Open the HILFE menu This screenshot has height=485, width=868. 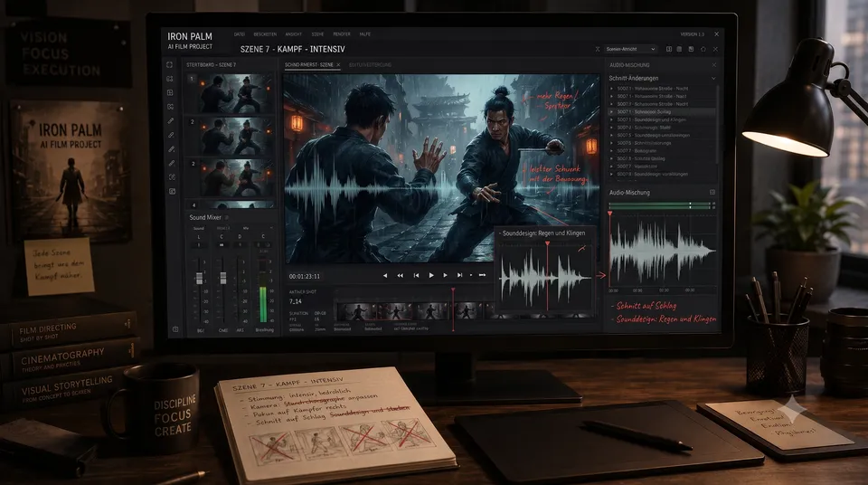(364, 34)
